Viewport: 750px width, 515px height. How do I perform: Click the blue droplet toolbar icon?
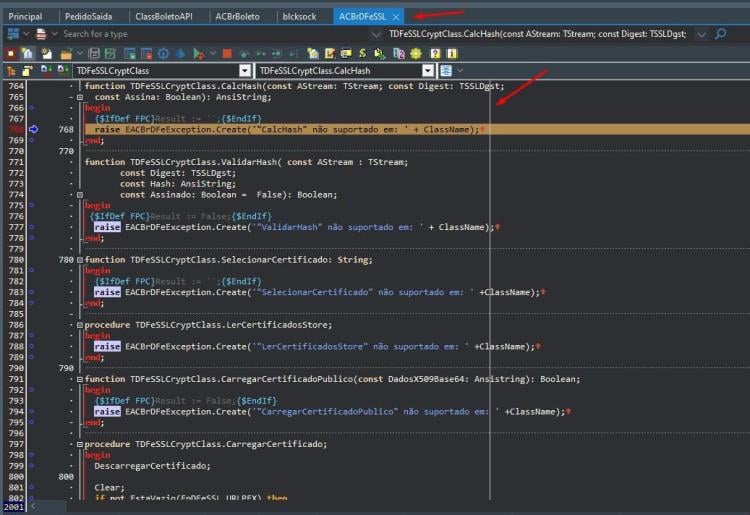coord(180,54)
